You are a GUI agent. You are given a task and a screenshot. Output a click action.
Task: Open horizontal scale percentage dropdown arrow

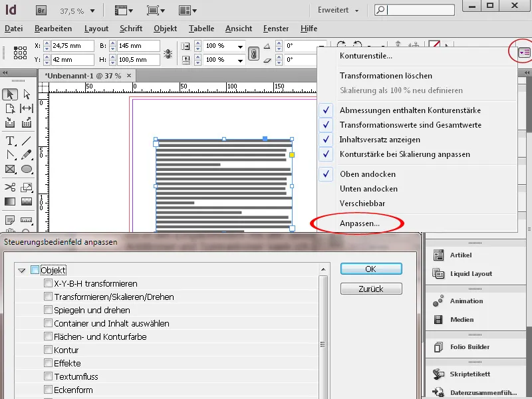coord(240,47)
